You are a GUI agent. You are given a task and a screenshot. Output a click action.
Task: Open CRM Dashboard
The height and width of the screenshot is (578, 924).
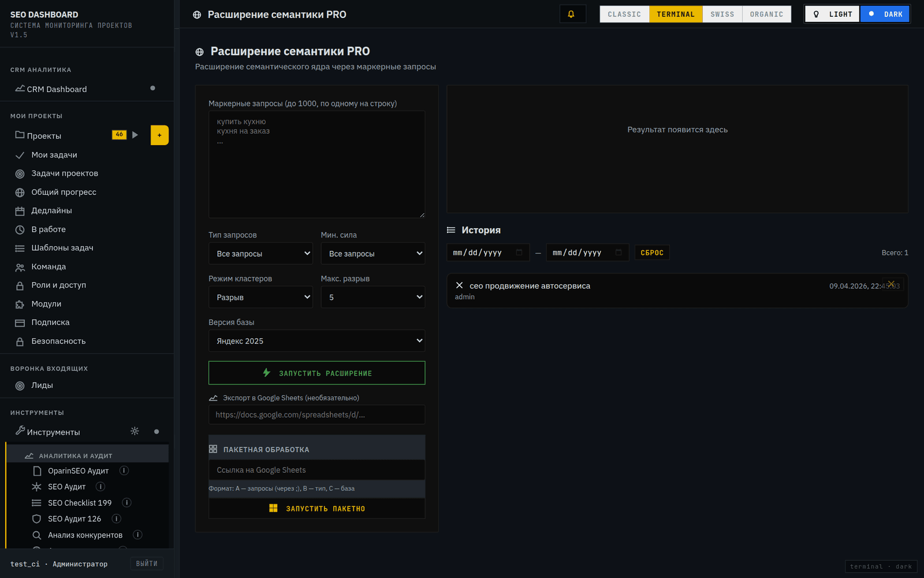[x=87, y=89]
